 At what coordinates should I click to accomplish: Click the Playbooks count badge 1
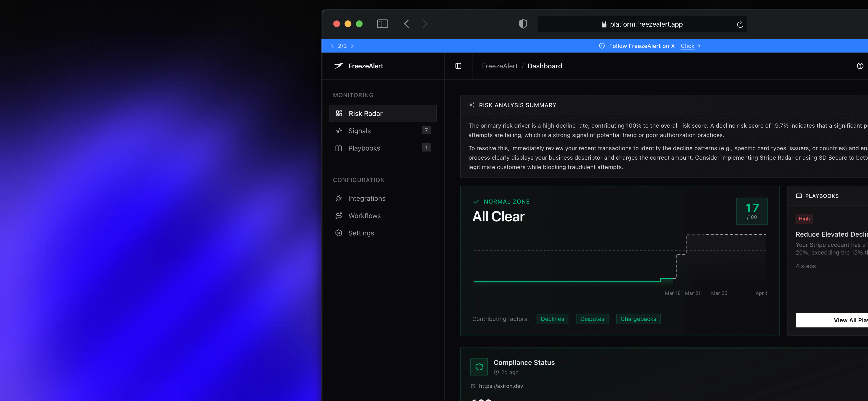pyautogui.click(x=426, y=147)
